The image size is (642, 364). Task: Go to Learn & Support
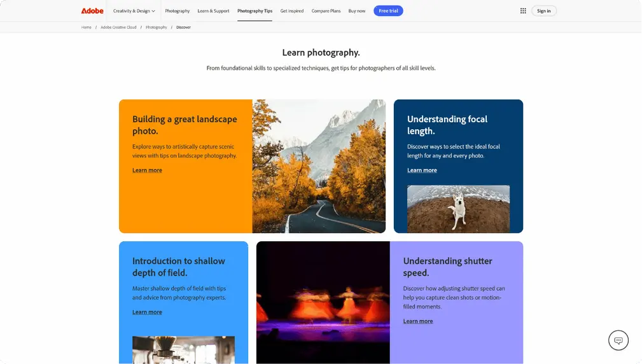click(213, 11)
